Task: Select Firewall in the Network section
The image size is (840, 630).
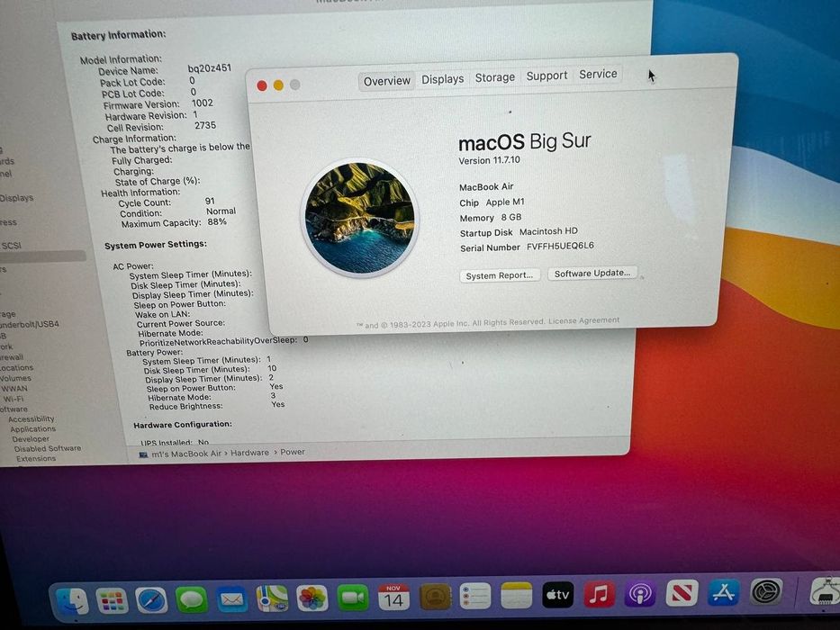Action: 11,357
